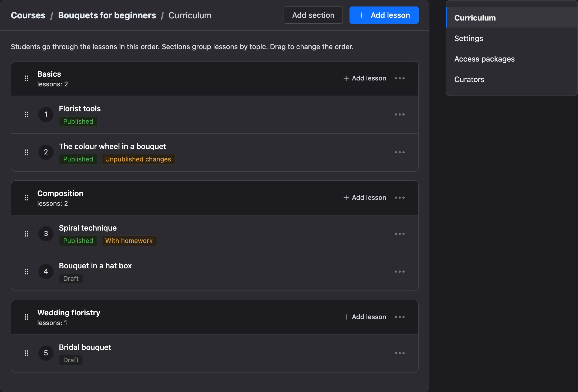Open more options for Bridal bouquet lesson
The width and height of the screenshot is (578, 392).
[x=400, y=353]
